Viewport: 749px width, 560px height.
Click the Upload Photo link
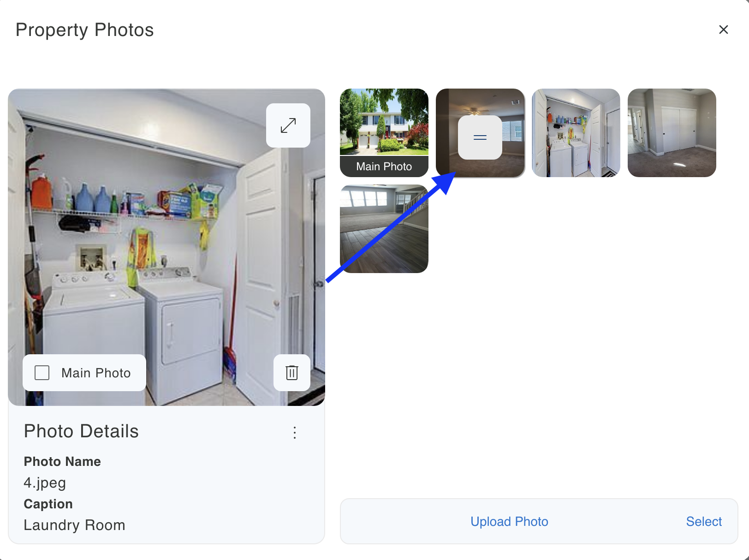coord(509,521)
